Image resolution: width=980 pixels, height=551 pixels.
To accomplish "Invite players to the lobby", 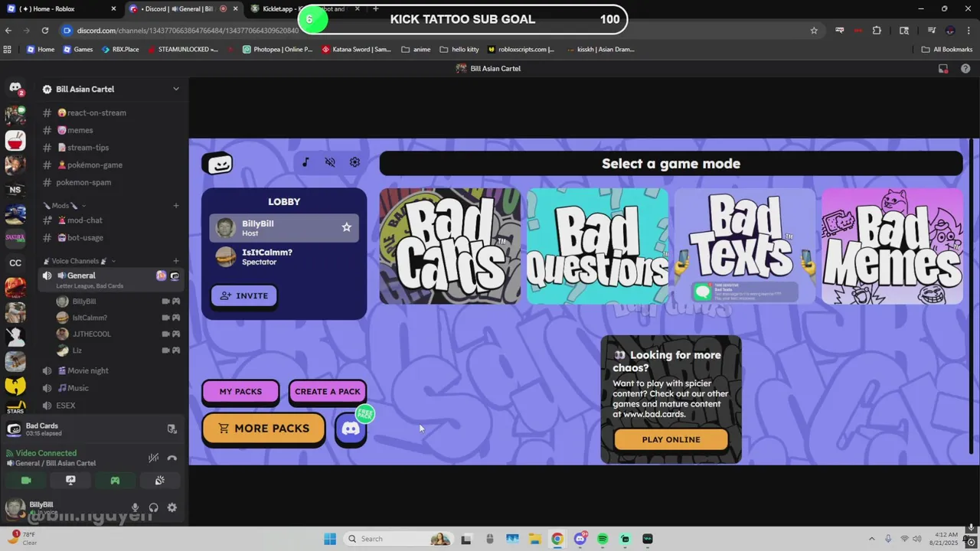I will [x=244, y=295].
